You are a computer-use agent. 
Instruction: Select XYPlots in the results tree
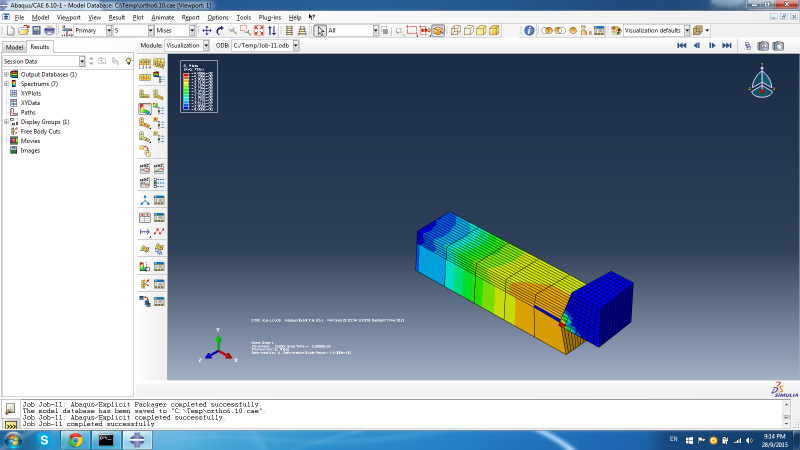[x=31, y=93]
